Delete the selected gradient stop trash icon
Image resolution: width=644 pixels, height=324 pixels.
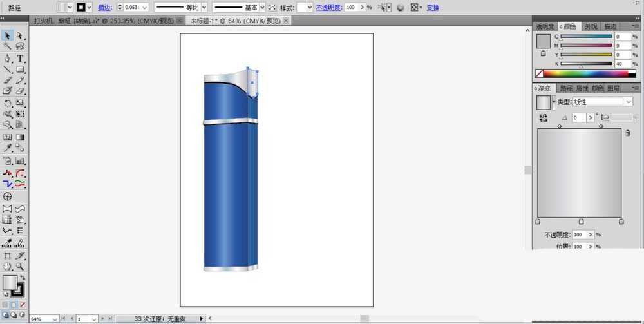pyautogui.click(x=628, y=133)
